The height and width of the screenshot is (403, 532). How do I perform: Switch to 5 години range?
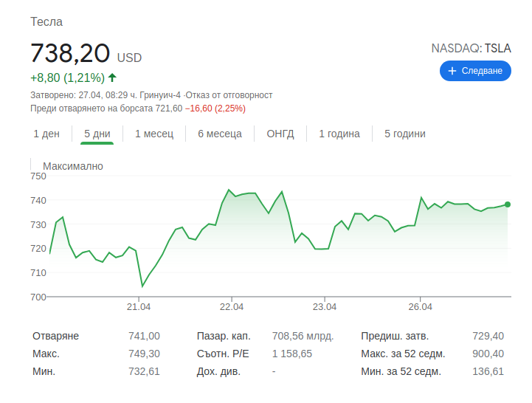point(405,134)
